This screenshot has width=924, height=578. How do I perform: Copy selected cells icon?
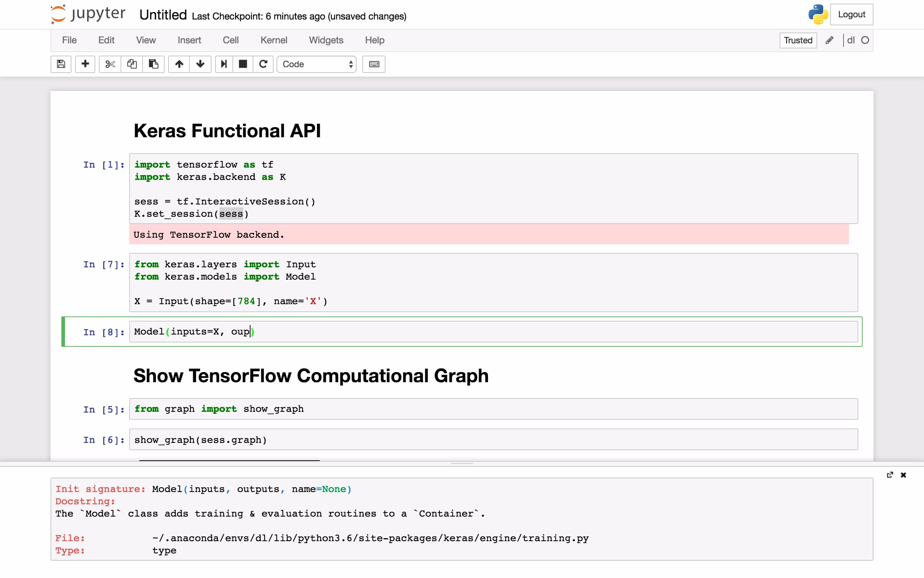pos(132,64)
